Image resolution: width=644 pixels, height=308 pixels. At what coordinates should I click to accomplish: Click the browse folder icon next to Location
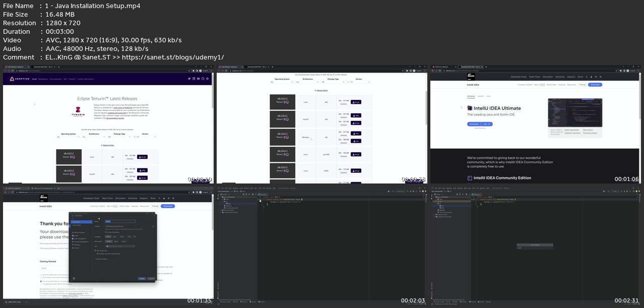tap(153, 226)
